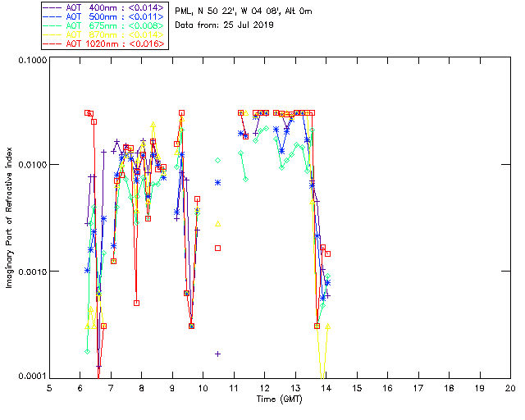Click the isolated red square marker near 10.5
Screen dimensions: 525x420
tap(217, 248)
